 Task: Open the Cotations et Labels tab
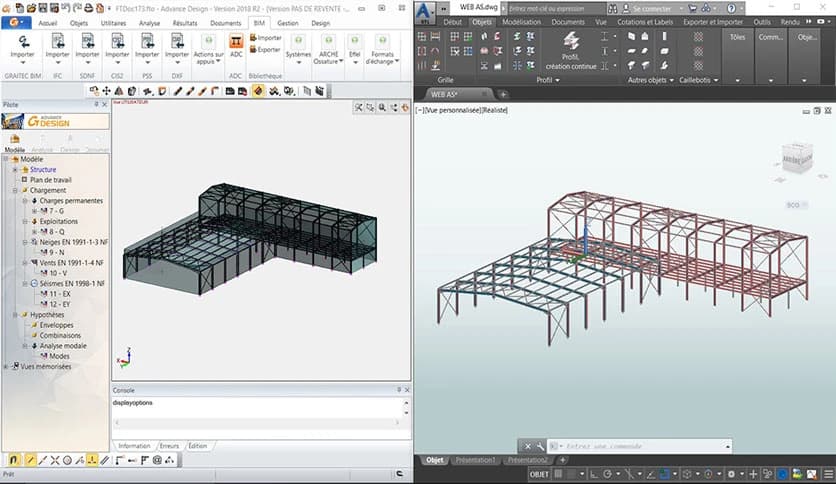[x=645, y=22]
